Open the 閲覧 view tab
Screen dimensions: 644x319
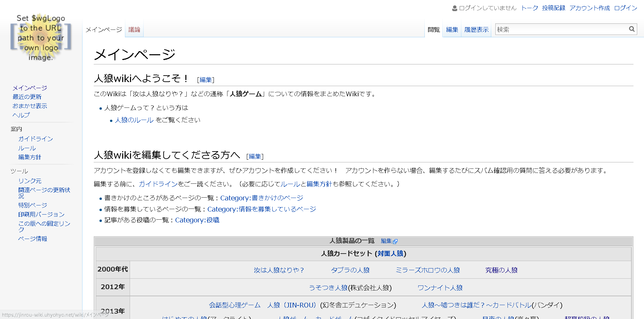(x=434, y=30)
